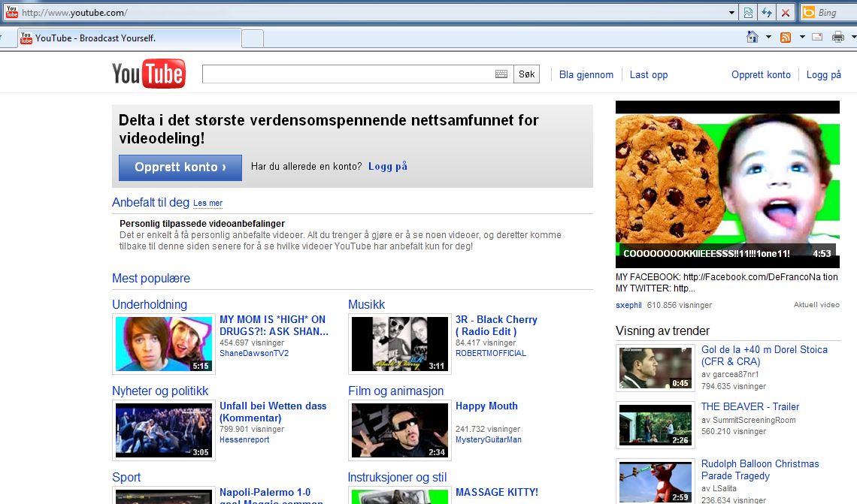Click the Søk search button
The width and height of the screenshot is (857, 504).
(x=526, y=74)
